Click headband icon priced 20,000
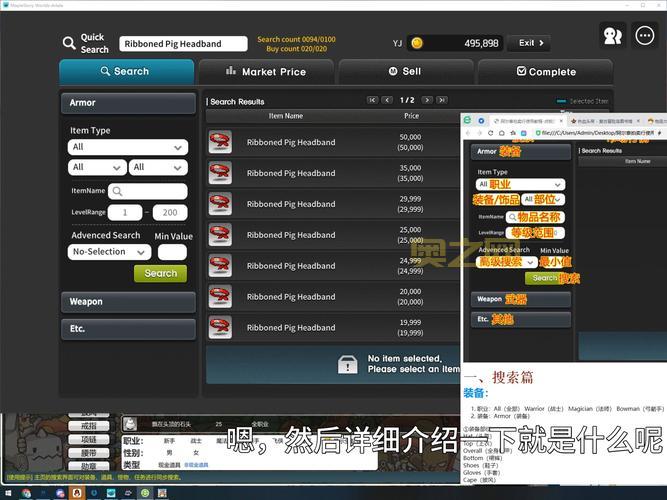This screenshot has height=500, width=667. pyautogui.click(x=220, y=297)
